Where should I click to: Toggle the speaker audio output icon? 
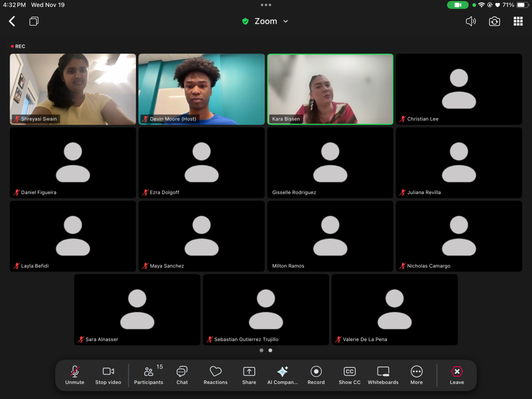(470, 21)
